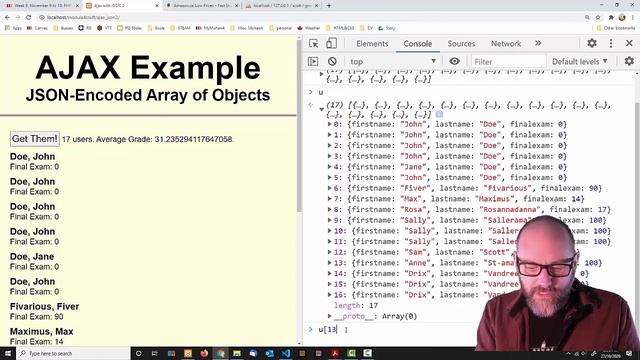The height and width of the screenshot is (360, 640).
Task: Expand array entry 7 Max Maximus
Action: click(x=330, y=198)
